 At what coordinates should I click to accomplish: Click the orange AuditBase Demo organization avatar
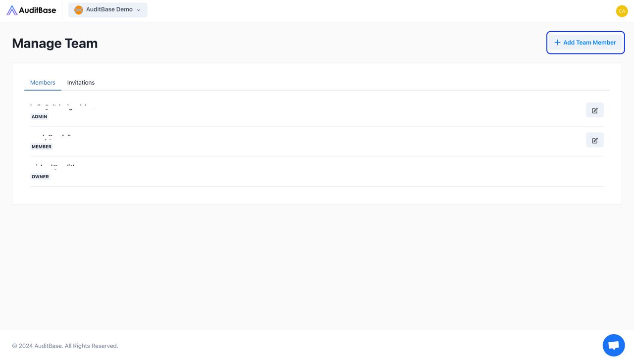(78, 10)
